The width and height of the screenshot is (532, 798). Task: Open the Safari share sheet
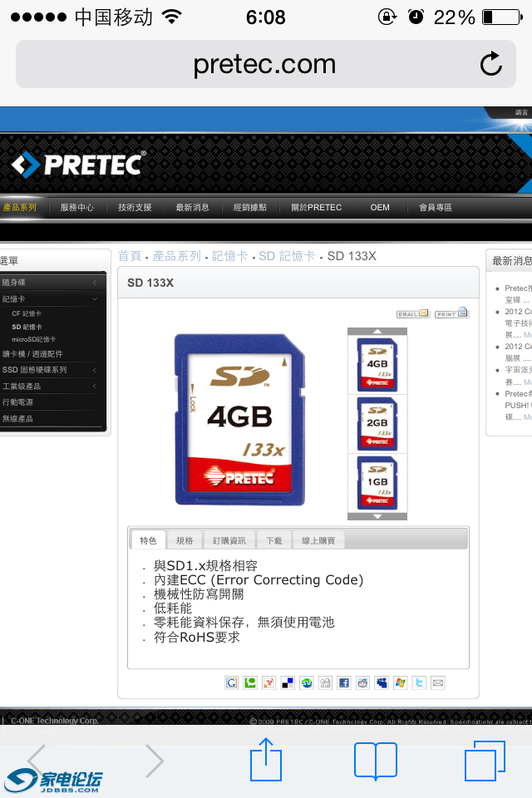coord(266,760)
